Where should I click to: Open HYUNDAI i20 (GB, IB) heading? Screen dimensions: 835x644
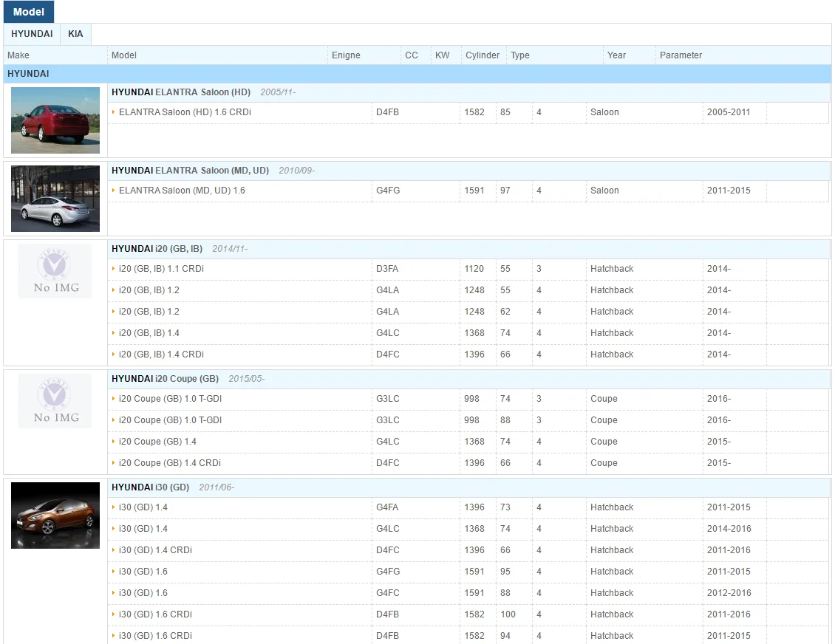[x=157, y=249]
